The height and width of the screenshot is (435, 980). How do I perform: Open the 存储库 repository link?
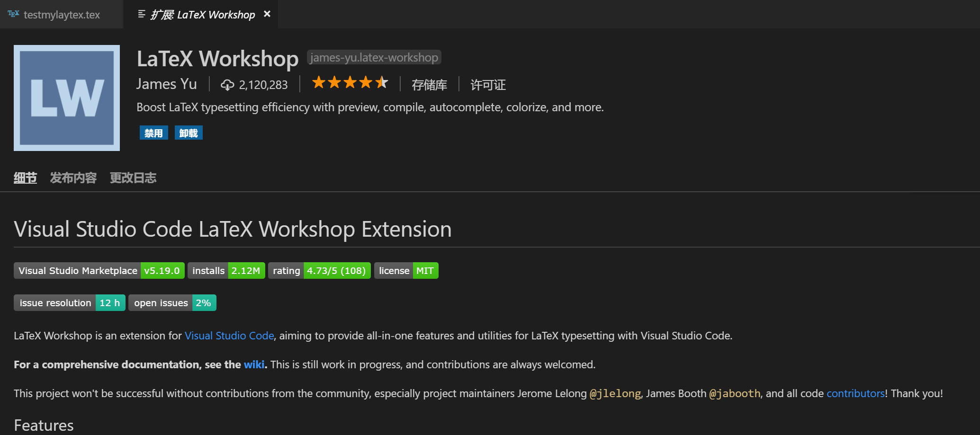pyautogui.click(x=429, y=85)
